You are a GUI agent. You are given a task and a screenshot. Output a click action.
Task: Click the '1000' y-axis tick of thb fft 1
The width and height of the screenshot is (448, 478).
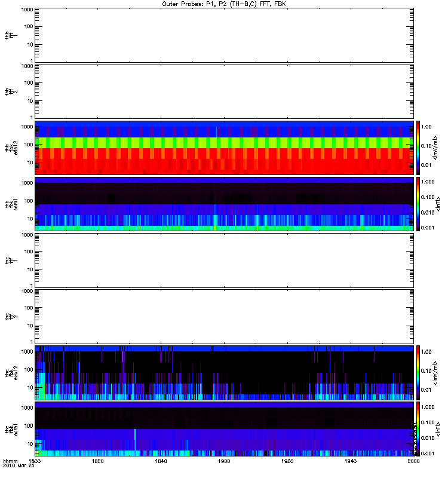(x=27, y=10)
